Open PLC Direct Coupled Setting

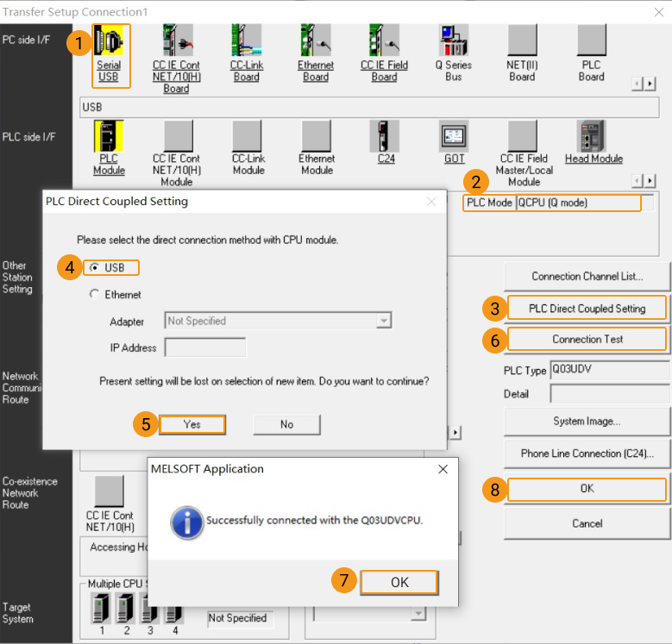click(x=587, y=309)
